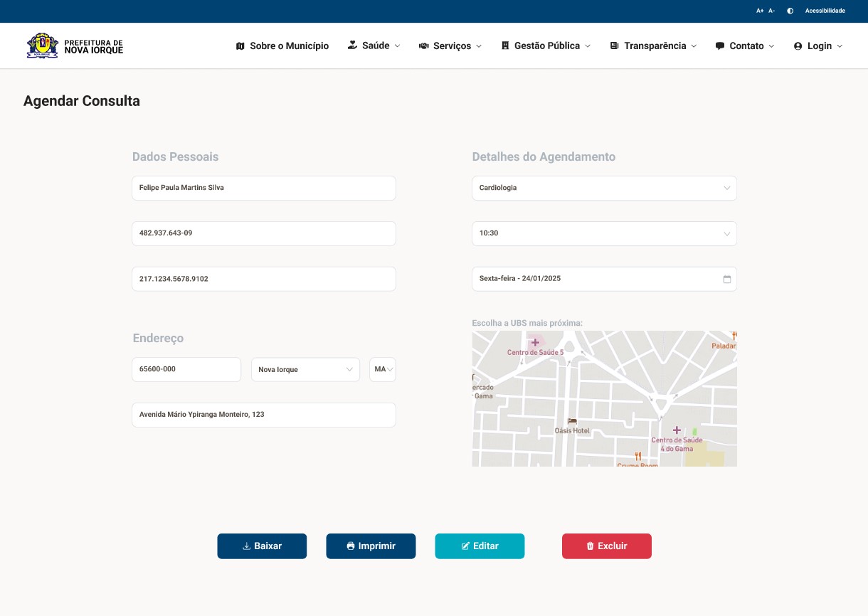The width and height of the screenshot is (868, 616).
Task: Expand the Gestão Pública menu
Action: tap(546, 46)
